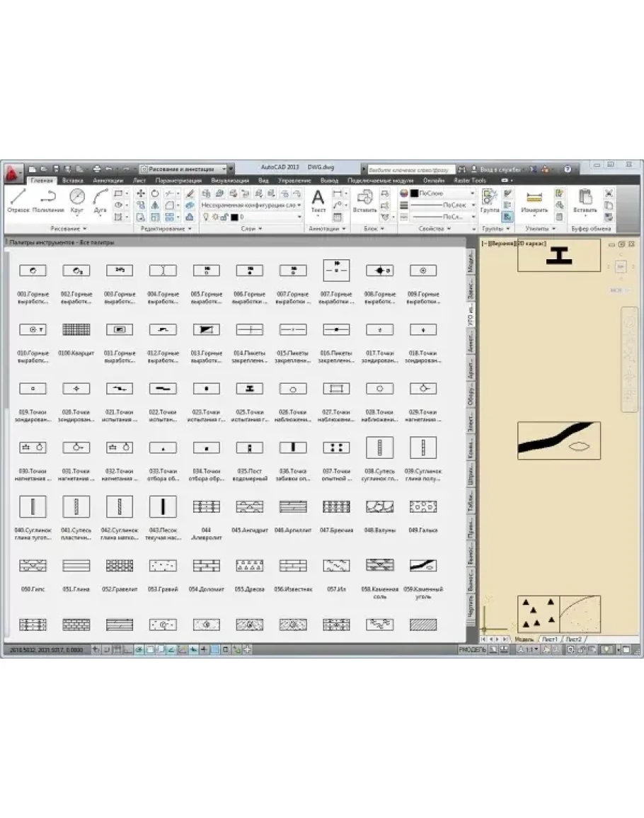Viewport: 644px width, 818px height.
Task: Activate the Текст annotation tool
Action: coord(318,200)
